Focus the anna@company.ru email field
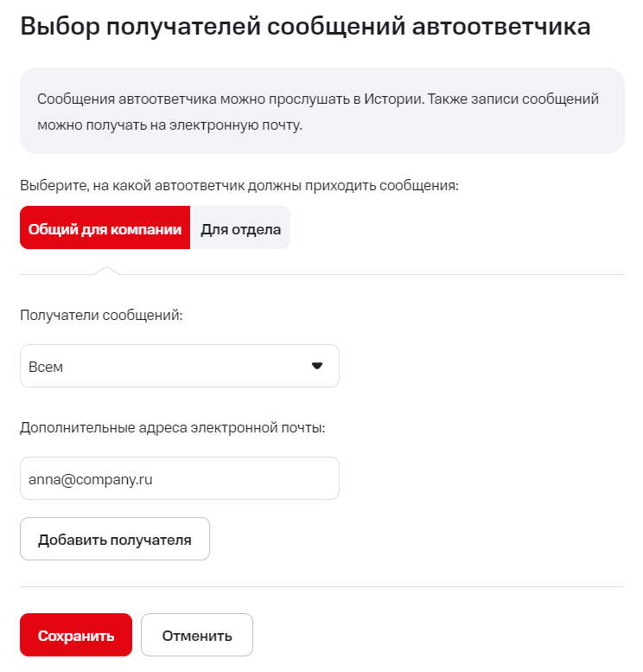 point(179,478)
